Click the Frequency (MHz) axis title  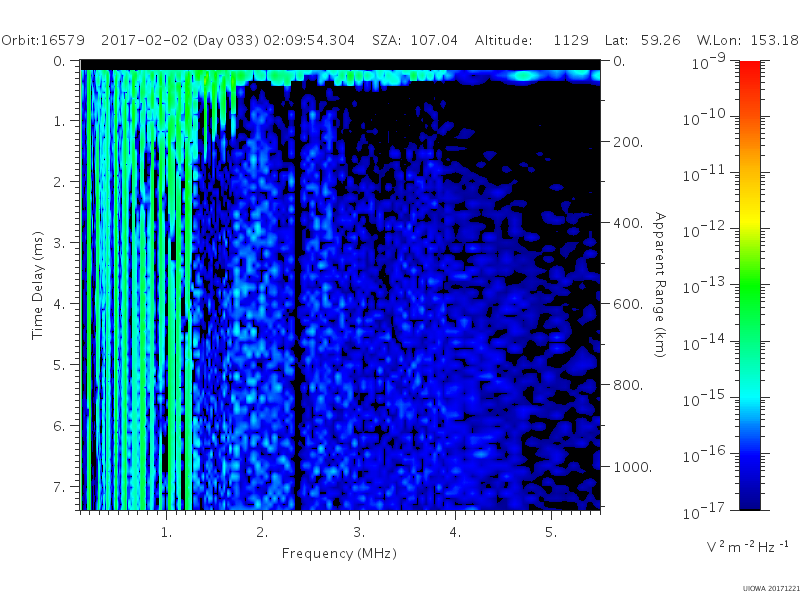point(339,553)
